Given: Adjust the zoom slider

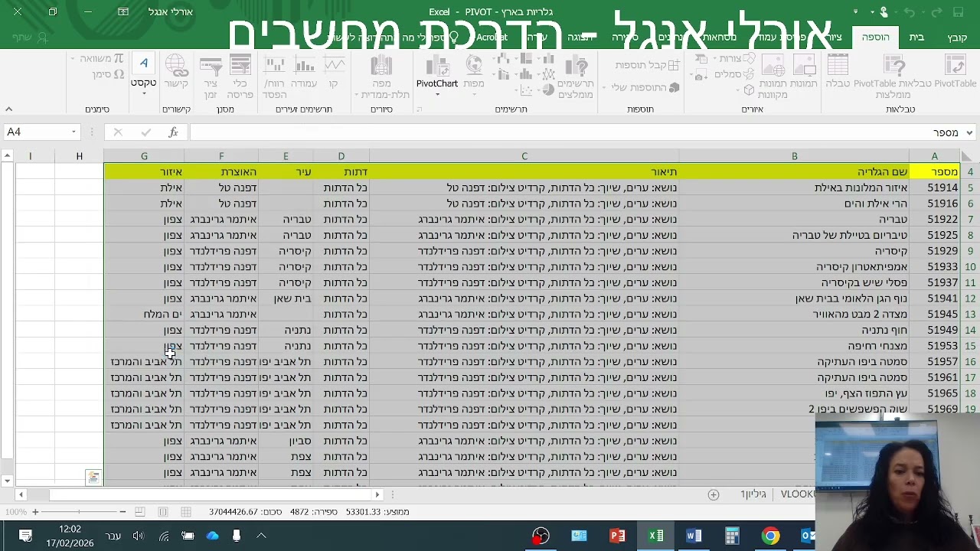Looking at the screenshot, I should click(79, 512).
